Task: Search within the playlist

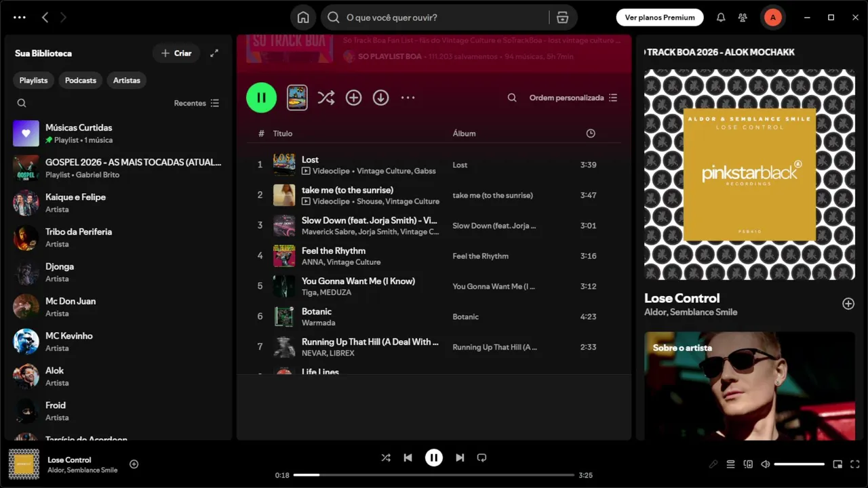Action: click(512, 98)
